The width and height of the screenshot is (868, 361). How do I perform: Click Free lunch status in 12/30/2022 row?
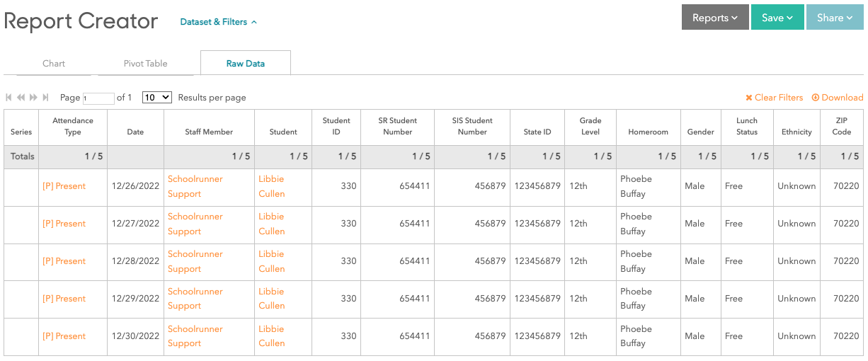click(x=733, y=336)
